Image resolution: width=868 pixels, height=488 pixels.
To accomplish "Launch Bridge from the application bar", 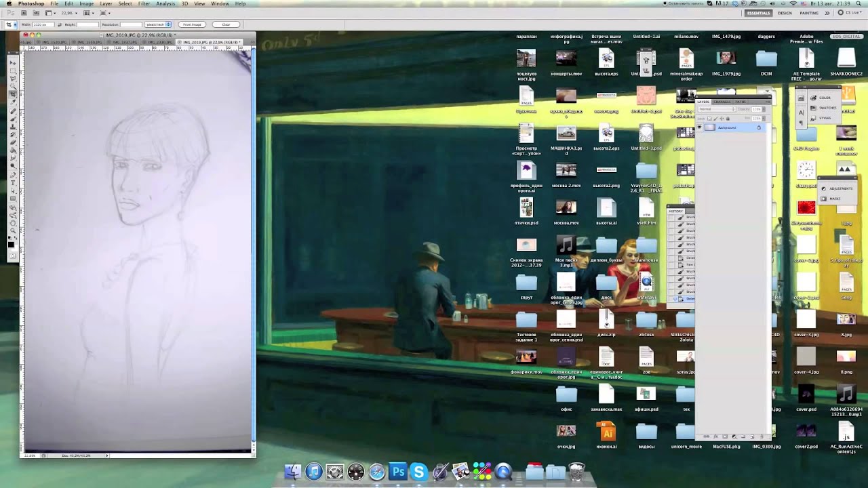I will point(24,13).
